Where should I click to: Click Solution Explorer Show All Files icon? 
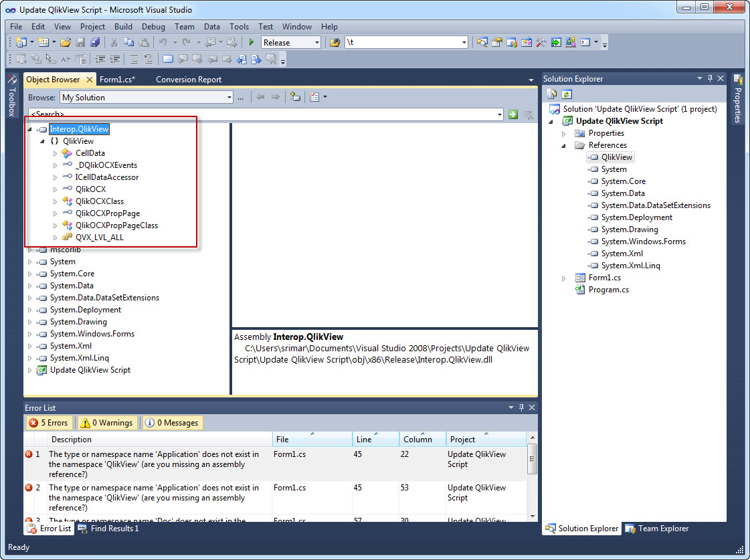[x=552, y=94]
